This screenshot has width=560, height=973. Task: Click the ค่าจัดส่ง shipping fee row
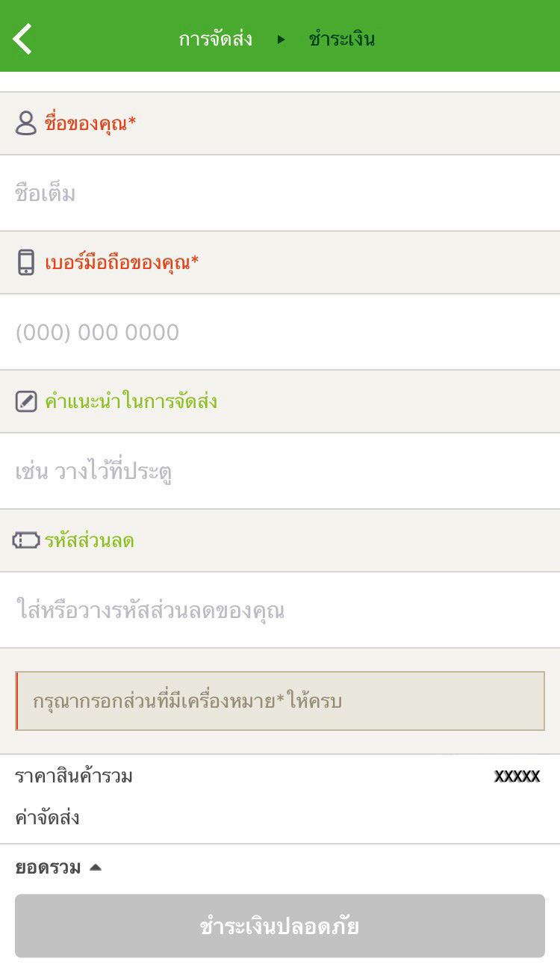280,818
